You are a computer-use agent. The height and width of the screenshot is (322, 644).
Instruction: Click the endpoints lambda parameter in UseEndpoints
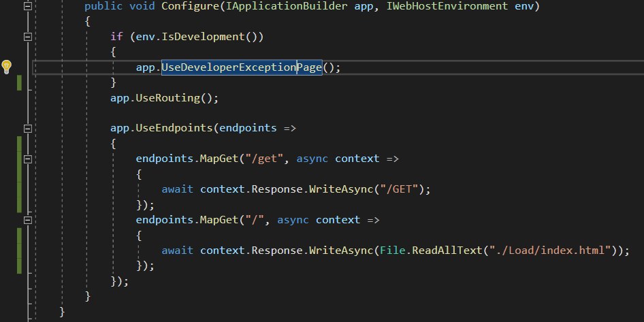click(x=248, y=128)
